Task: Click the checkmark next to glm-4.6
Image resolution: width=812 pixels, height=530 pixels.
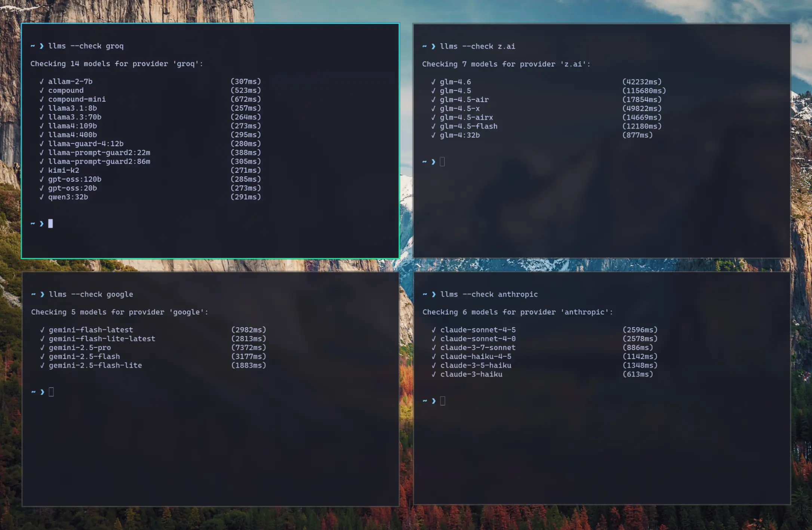Action: (x=434, y=82)
